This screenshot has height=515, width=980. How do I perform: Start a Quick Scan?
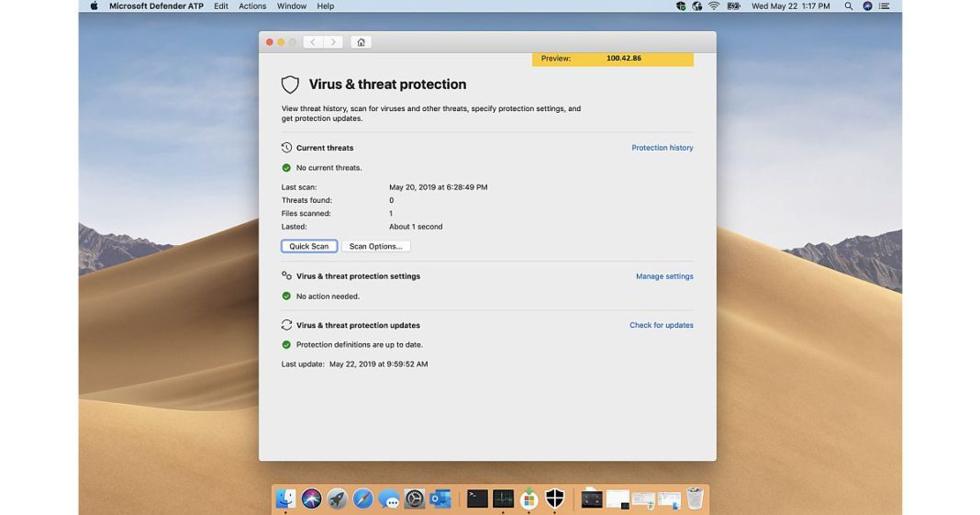pyautogui.click(x=309, y=246)
